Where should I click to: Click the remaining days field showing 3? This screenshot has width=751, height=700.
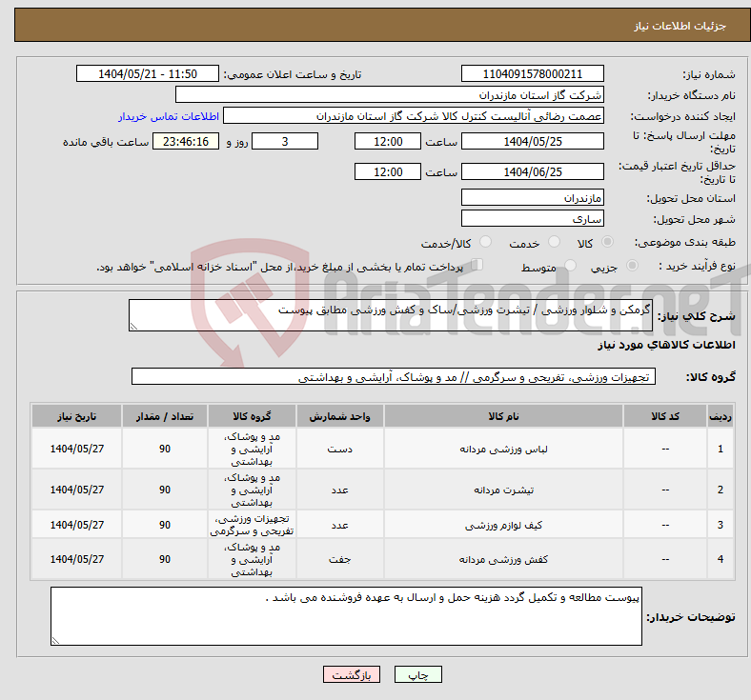tap(285, 141)
